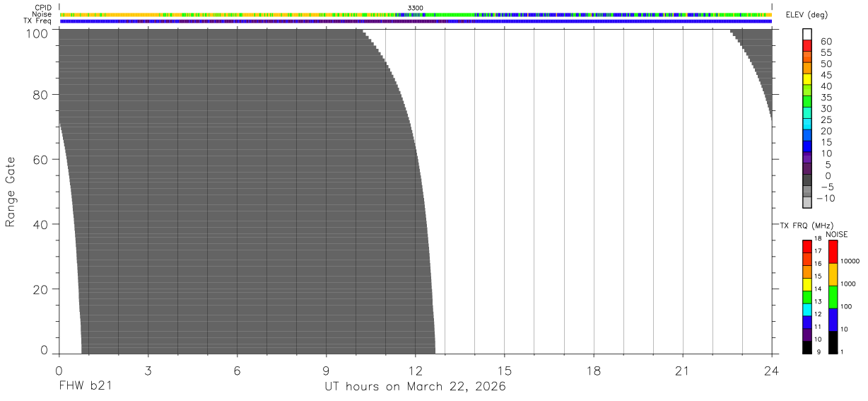Select the 'FHW b21' radar beam label
This screenshot has height=401, width=868.
click(x=85, y=387)
